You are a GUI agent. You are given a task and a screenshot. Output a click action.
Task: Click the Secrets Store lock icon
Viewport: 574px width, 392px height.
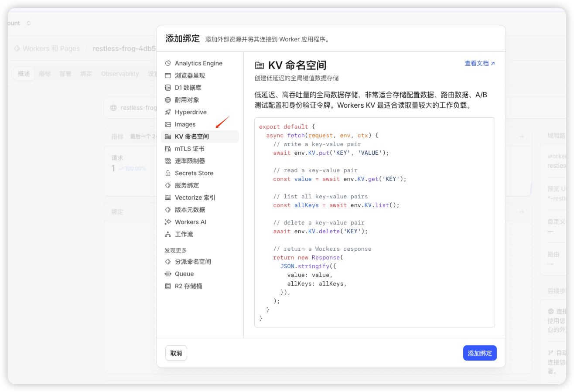168,173
